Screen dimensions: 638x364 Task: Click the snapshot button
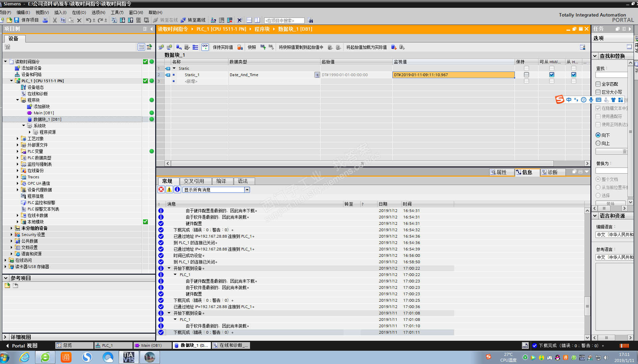(252, 47)
